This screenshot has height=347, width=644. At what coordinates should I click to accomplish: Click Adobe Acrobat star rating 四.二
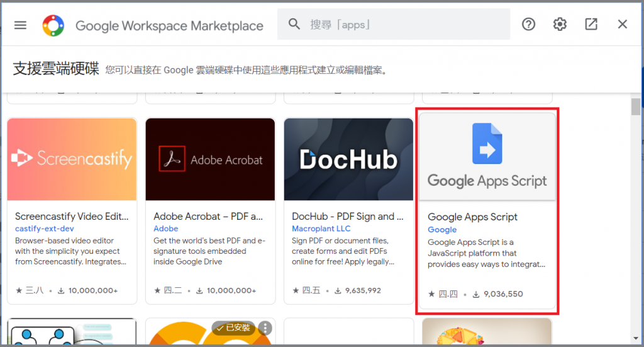(x=168, y=291)
